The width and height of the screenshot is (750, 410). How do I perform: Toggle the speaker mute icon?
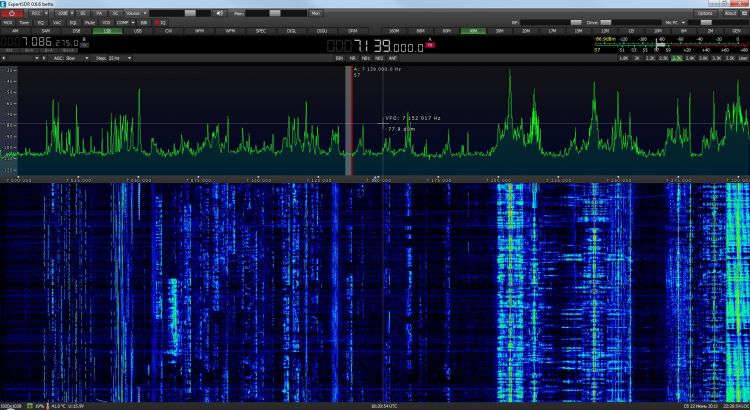point(220,13)
